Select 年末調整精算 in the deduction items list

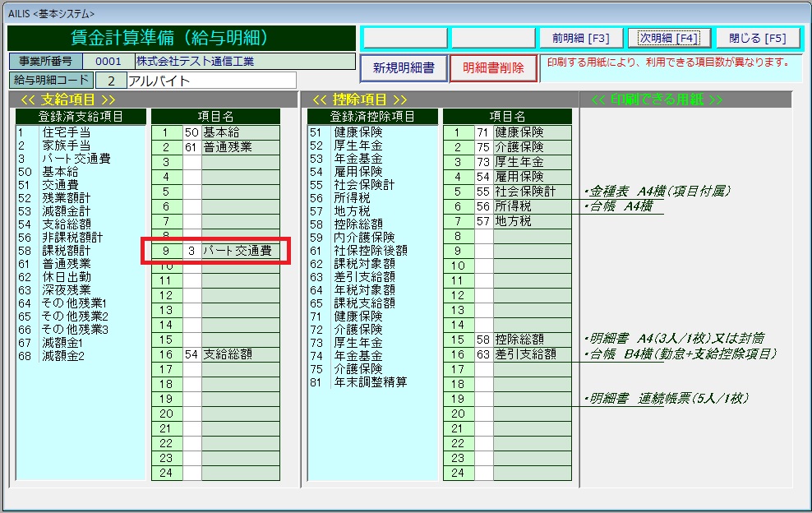370,382
